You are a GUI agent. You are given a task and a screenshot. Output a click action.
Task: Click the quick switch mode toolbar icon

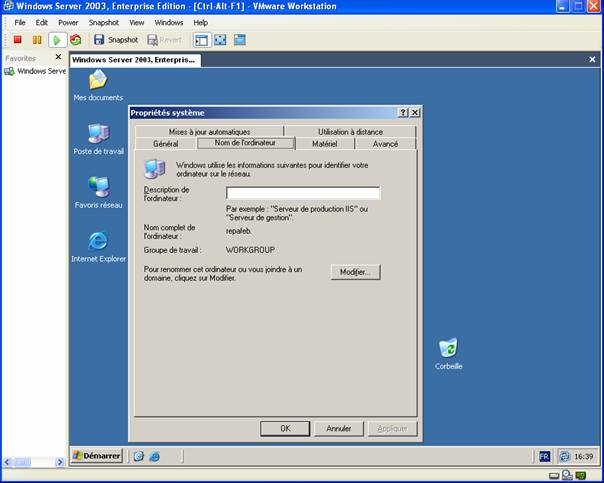tap(240, 40)
